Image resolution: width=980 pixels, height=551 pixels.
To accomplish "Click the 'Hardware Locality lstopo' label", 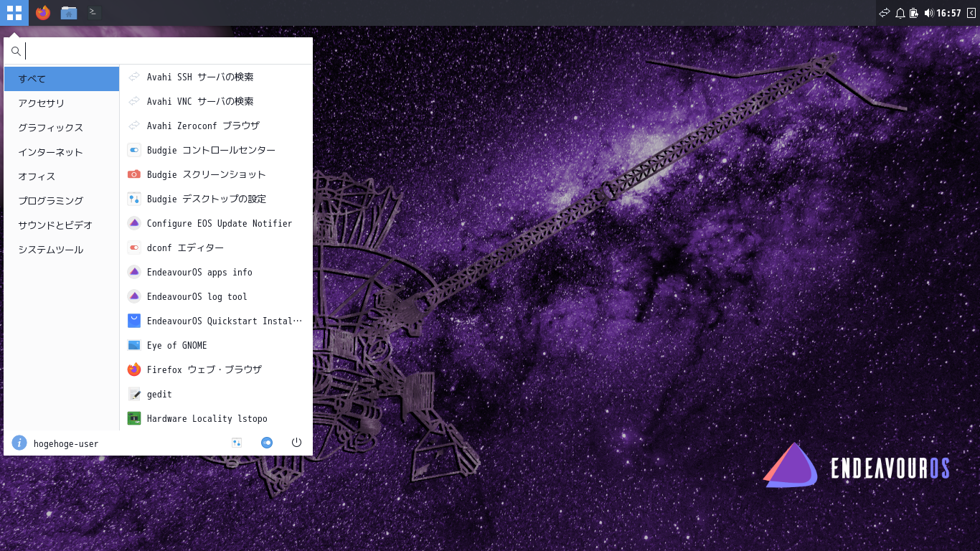I will [207, 418].
